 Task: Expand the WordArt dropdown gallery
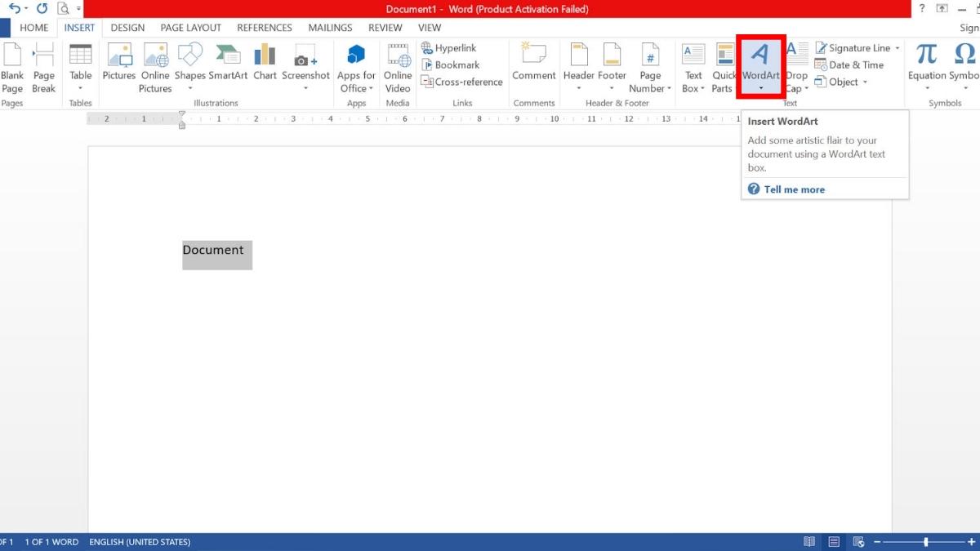pyautogui.click(x=761, y=88)
